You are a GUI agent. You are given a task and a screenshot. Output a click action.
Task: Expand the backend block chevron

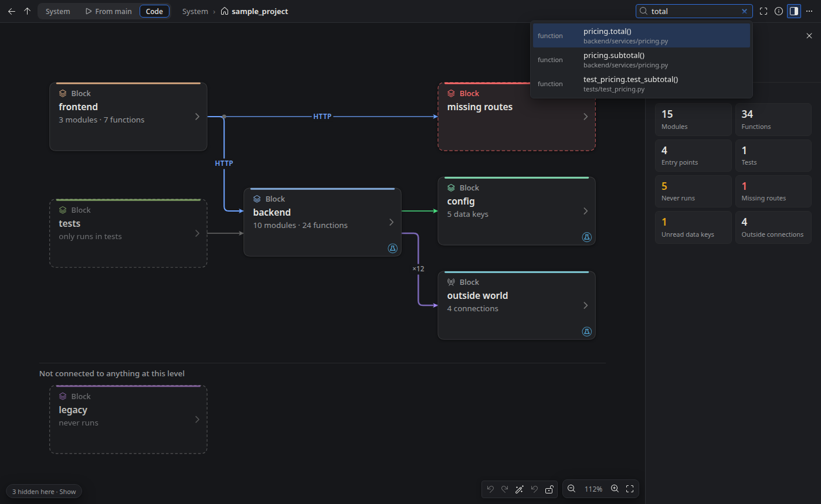coord(392,222)
